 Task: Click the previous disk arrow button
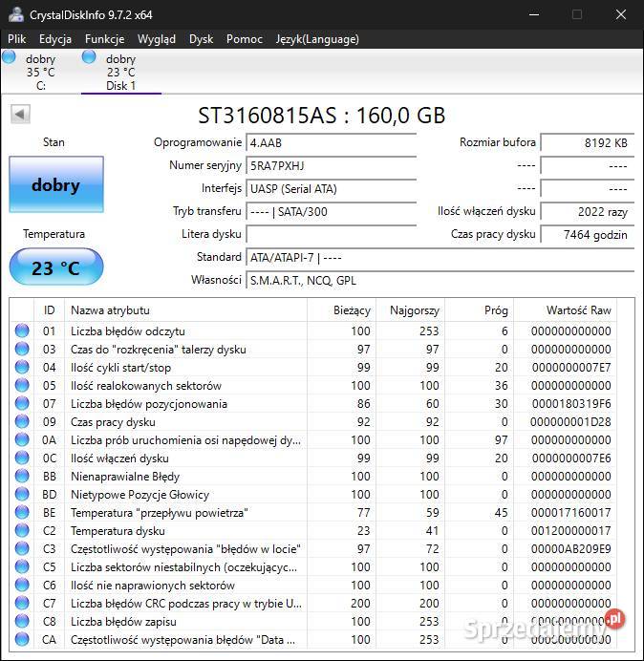[20, 115]
